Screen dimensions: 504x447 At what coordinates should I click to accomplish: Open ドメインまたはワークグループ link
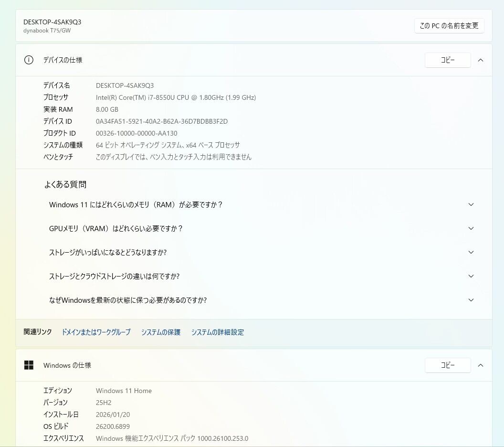[96, 332]
